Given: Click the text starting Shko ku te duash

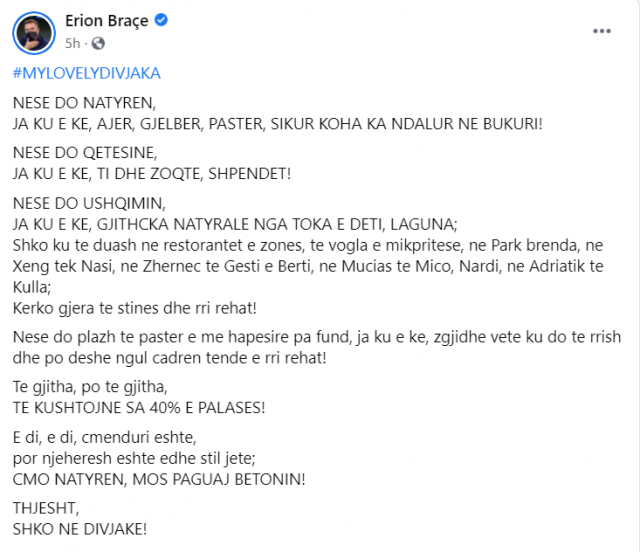Looking at the screenshot, I should tap(308, 266).
